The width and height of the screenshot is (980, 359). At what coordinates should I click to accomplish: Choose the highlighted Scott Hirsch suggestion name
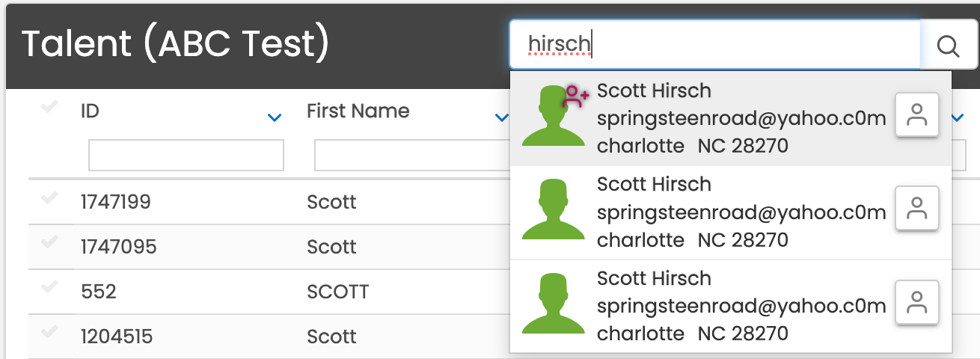click(x=655, y=90)
